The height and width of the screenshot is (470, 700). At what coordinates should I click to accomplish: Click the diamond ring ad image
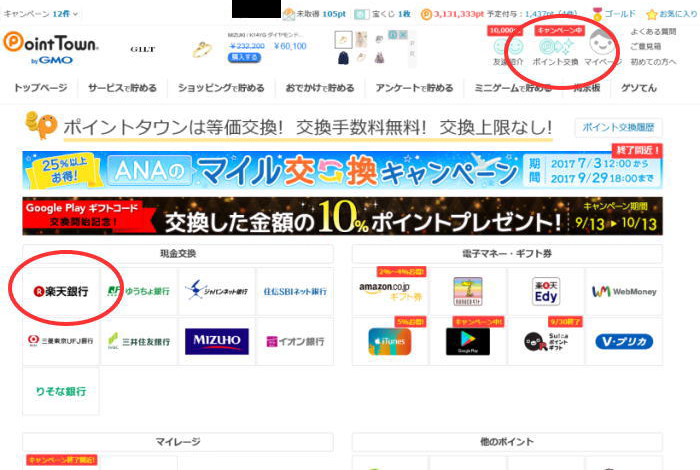click(x=202, y=49)
